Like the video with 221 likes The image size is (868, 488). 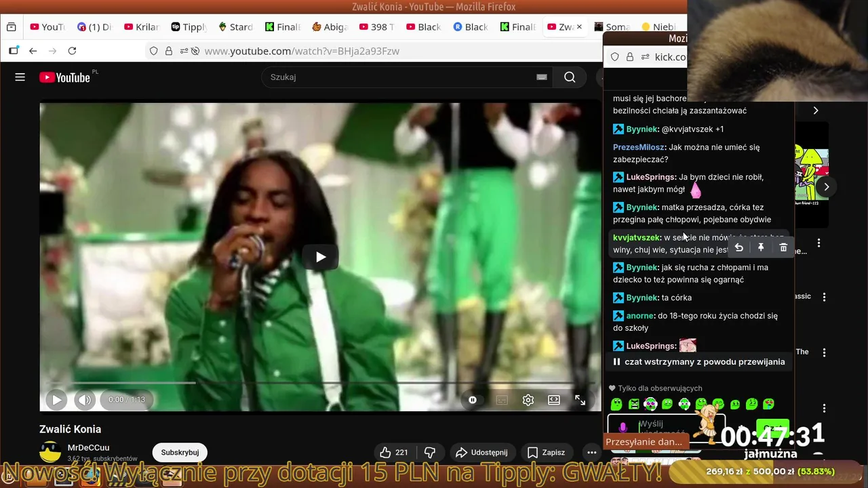tap(394, 452)
